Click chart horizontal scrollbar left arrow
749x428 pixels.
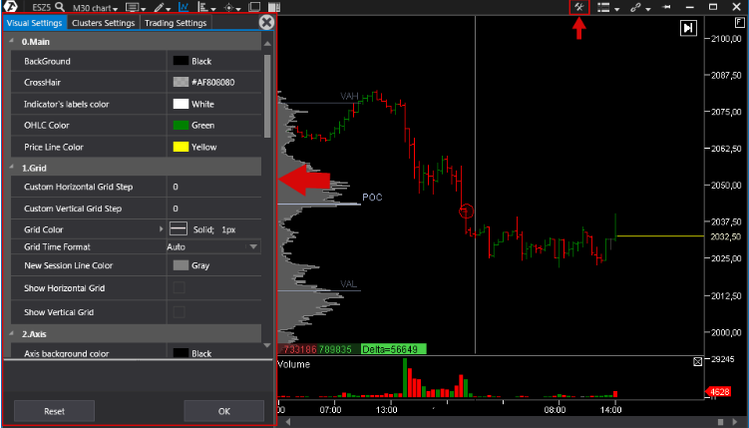click(x=288, y=422)
